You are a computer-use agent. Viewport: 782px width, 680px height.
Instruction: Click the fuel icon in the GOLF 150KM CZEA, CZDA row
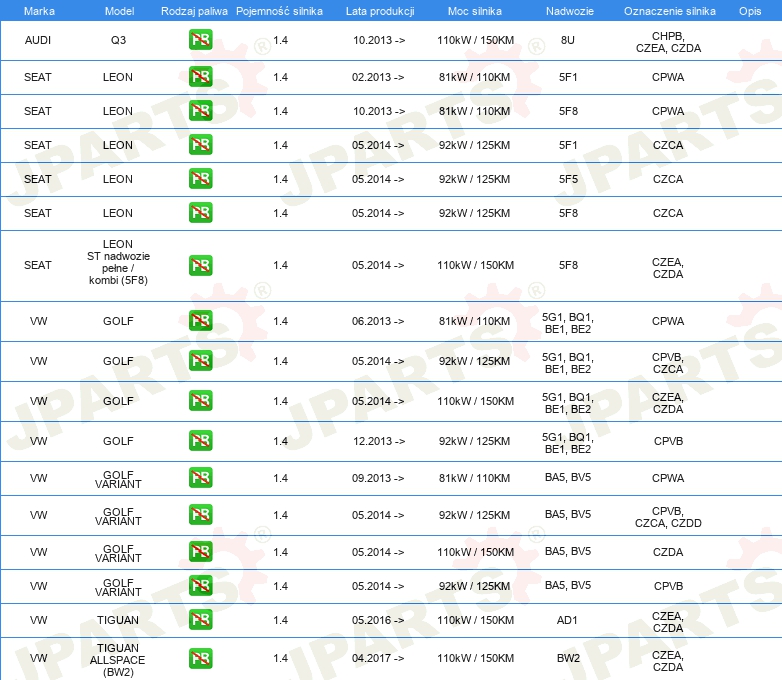pyautogui.click(x=200, y=401)
